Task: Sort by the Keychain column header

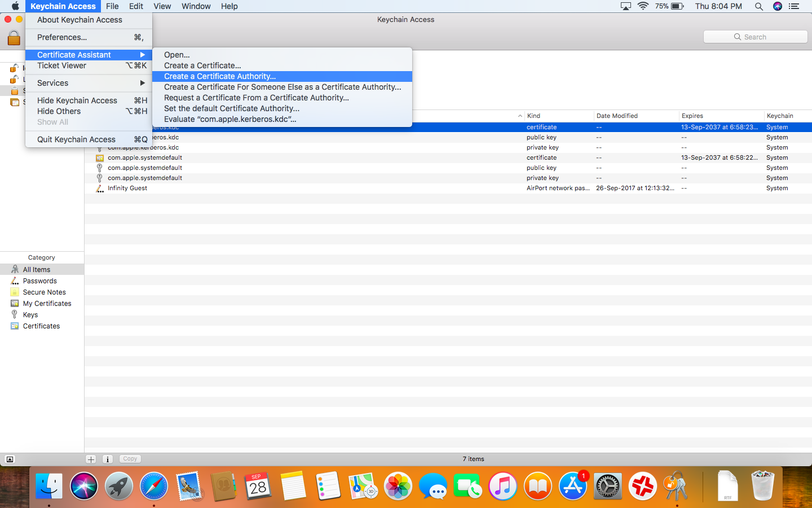Action: point(788,116)
